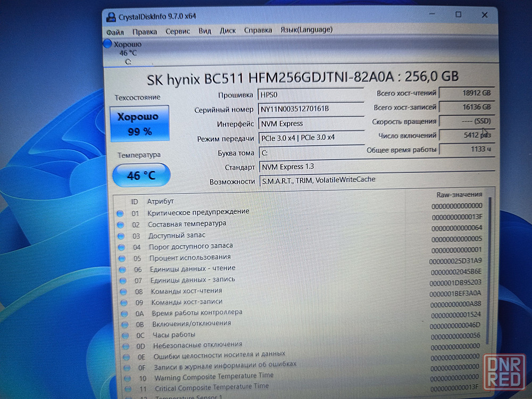This screenshot has height=399, width=532.
Task: Click status dot of Доступный запас row
Action: coord(121,236)
